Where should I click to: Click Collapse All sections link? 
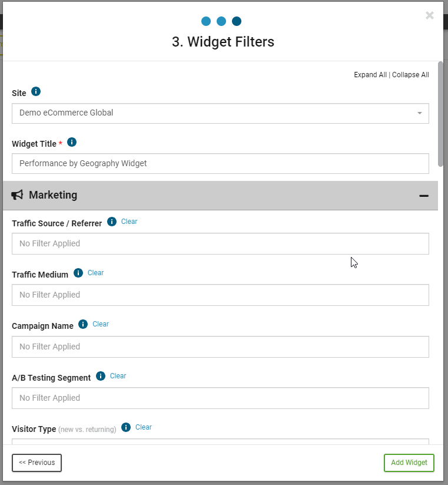tap(410, 75)
